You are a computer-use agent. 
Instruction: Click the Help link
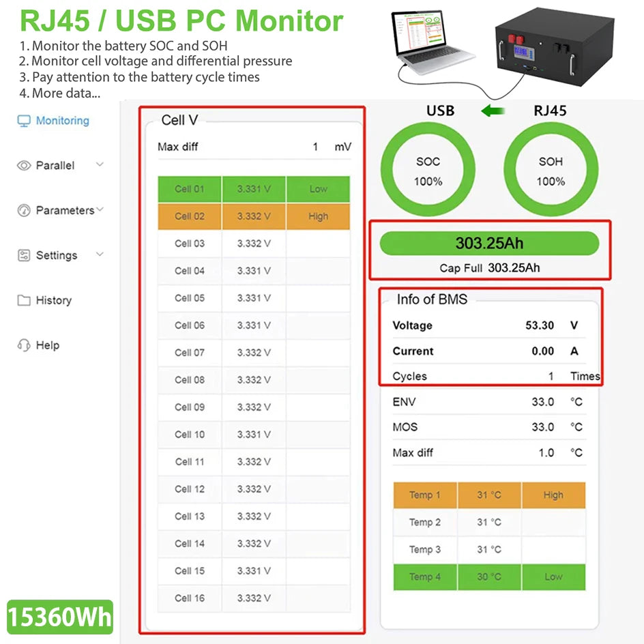pyautogui.click(x=48, y=345)
